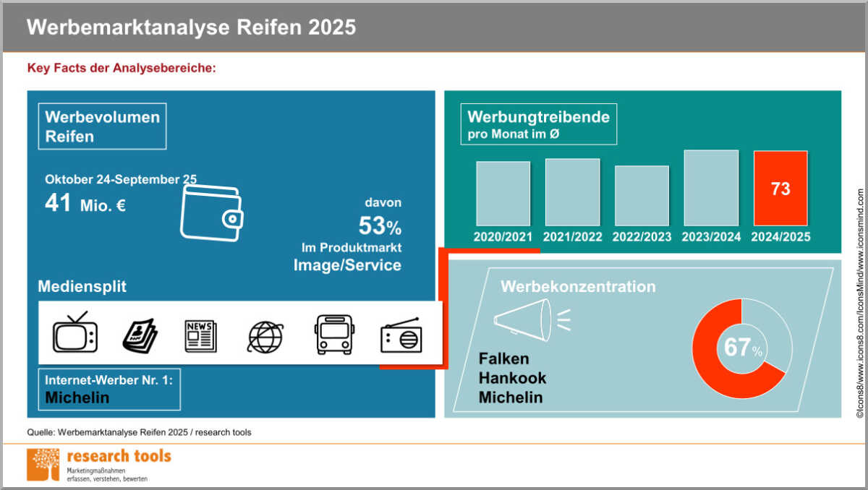The image size is (868, 490).
Task: Click the Werbevolumen Reifen label box
Action: 102,126
